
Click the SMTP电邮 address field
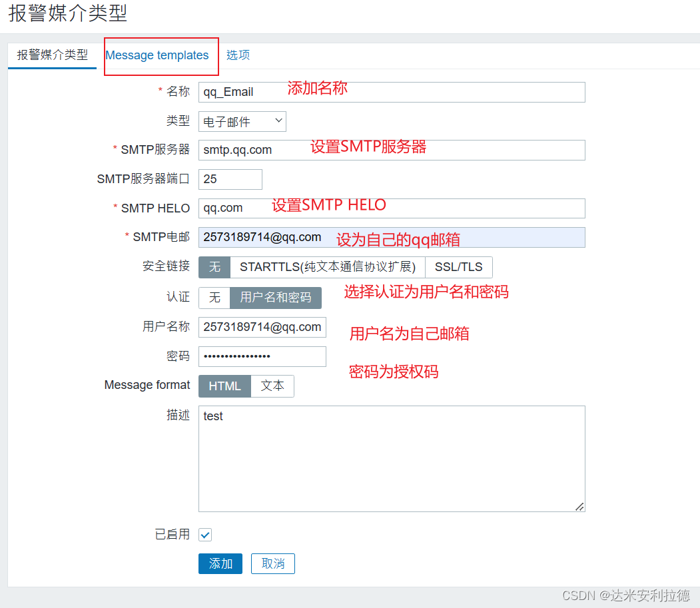(x=392, y=238)
